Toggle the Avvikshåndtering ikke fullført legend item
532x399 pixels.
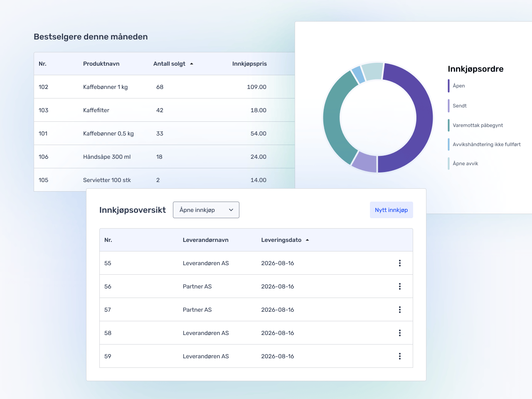coord(486,144)
